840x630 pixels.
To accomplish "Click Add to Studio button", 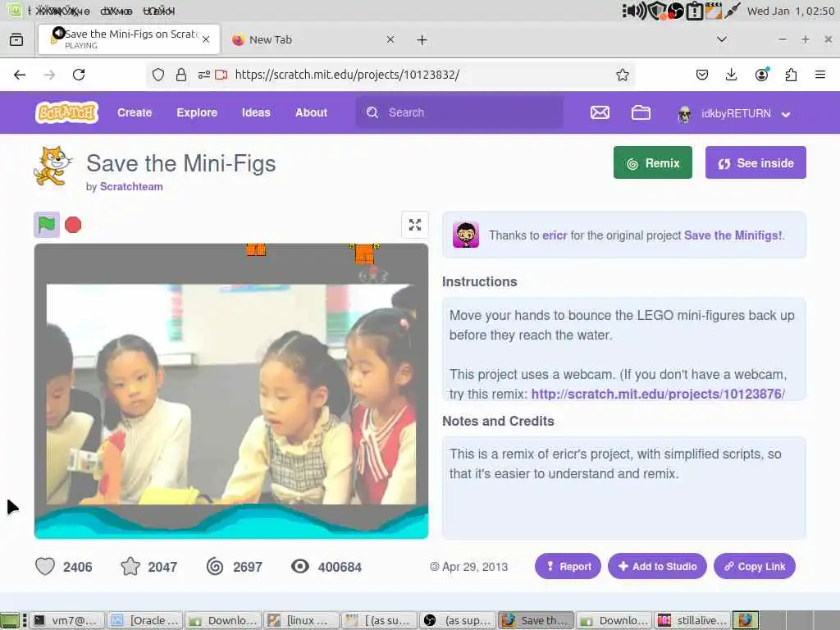I will (x=657, y=566).
